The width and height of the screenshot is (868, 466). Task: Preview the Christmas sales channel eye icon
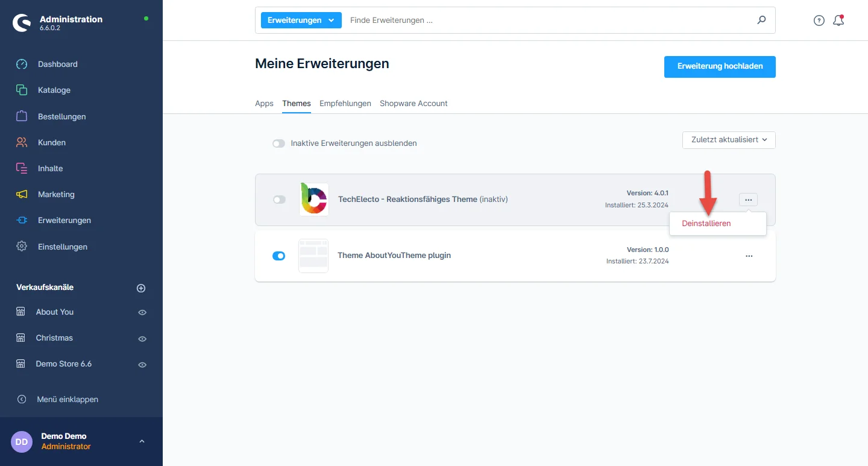(x=142, y=339)
